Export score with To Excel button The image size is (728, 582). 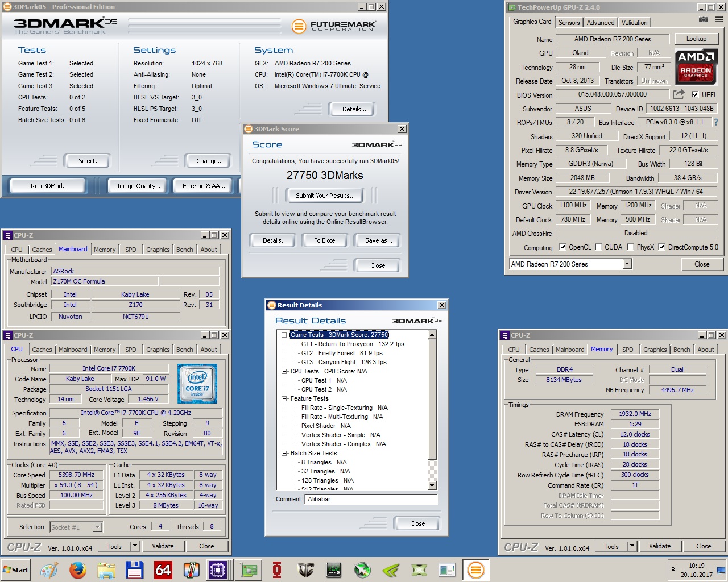[325, 240]
